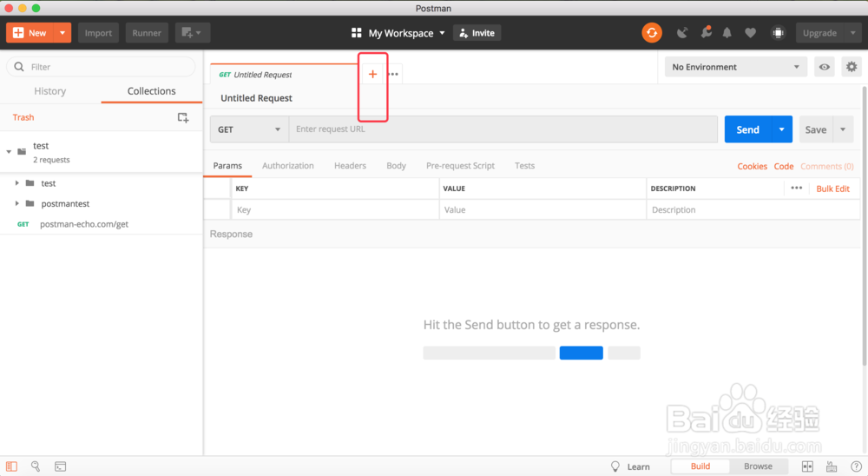
Task: Click the Key input cell
Action: 335,210
